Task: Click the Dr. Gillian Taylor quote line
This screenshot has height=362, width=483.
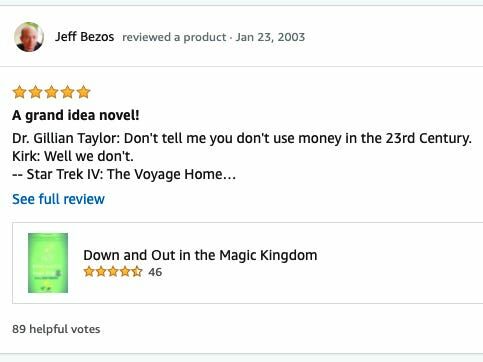Action: (x=242, y=138)
